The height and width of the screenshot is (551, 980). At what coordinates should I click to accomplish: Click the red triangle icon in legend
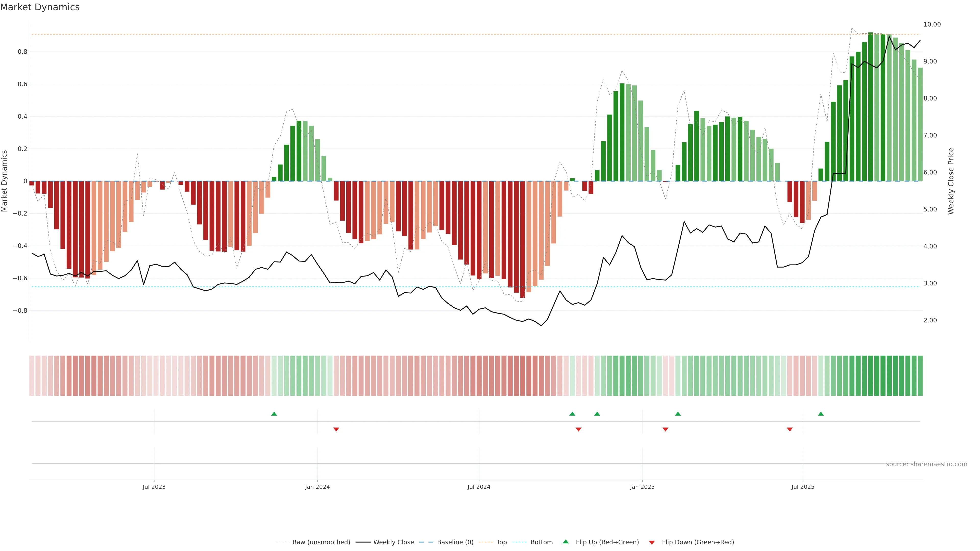tap(652, 542)
